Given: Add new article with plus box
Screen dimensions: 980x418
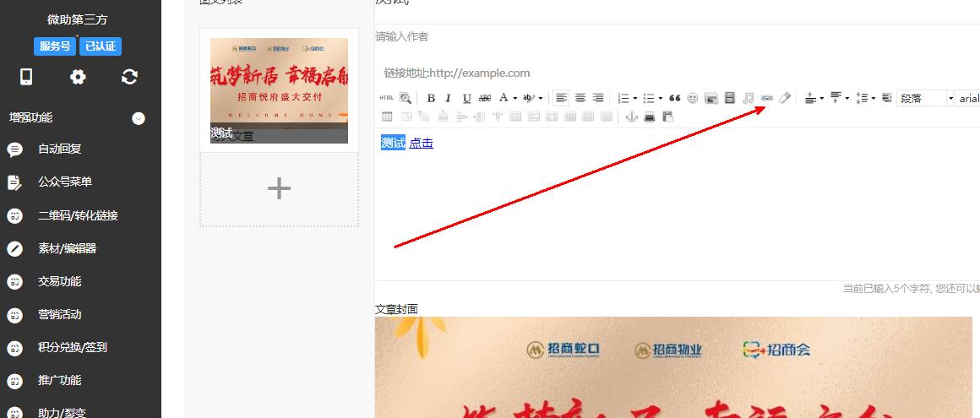Looking at the screenshot, I should tap(280, 188).
